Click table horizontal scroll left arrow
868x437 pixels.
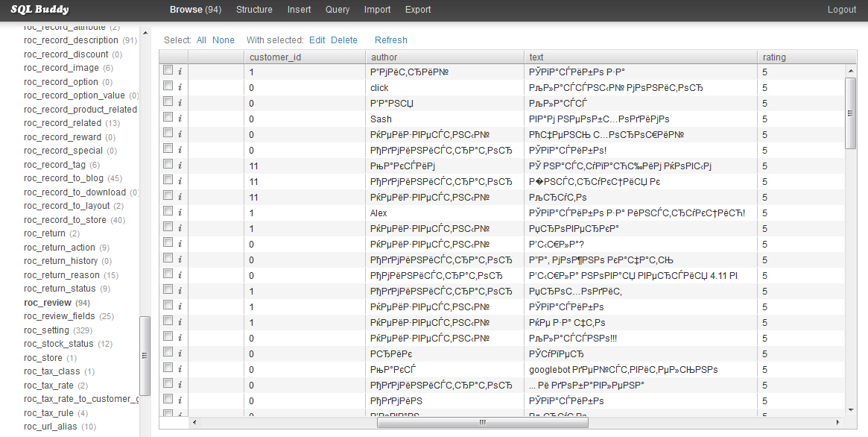coord(194,422)
